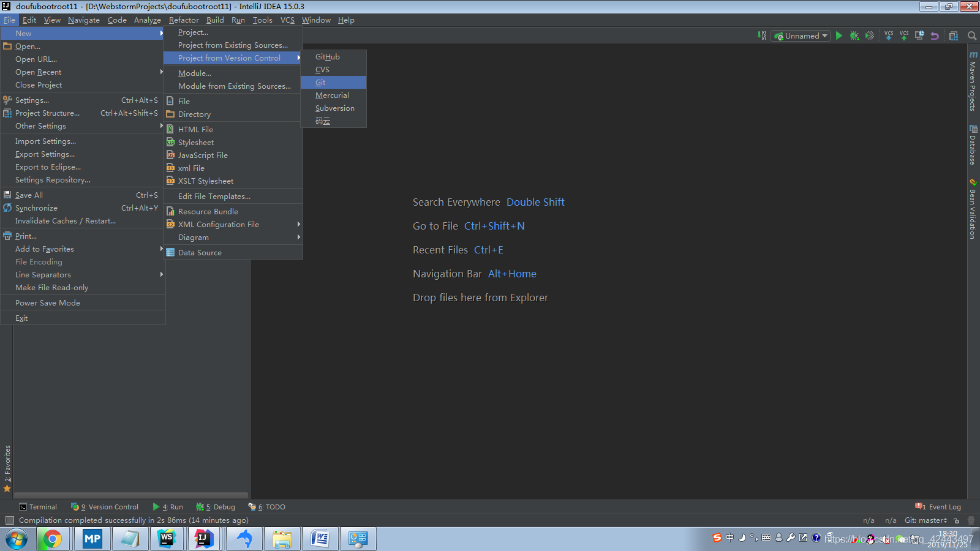
Task: Open Microsoft Word from taskbar
Action: [320, 539]
